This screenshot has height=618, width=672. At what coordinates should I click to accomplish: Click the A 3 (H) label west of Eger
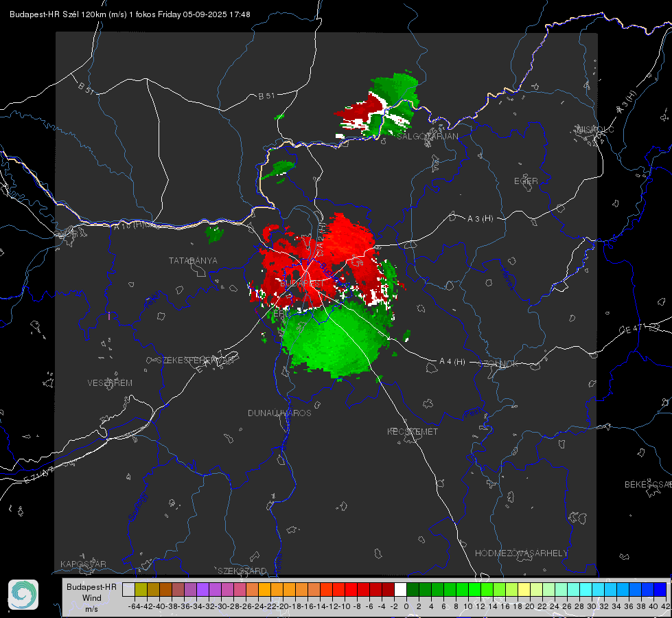(480, 219)
